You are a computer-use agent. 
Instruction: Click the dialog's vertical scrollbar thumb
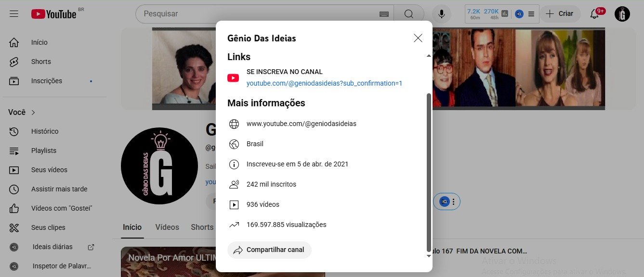tap(429, 172)
